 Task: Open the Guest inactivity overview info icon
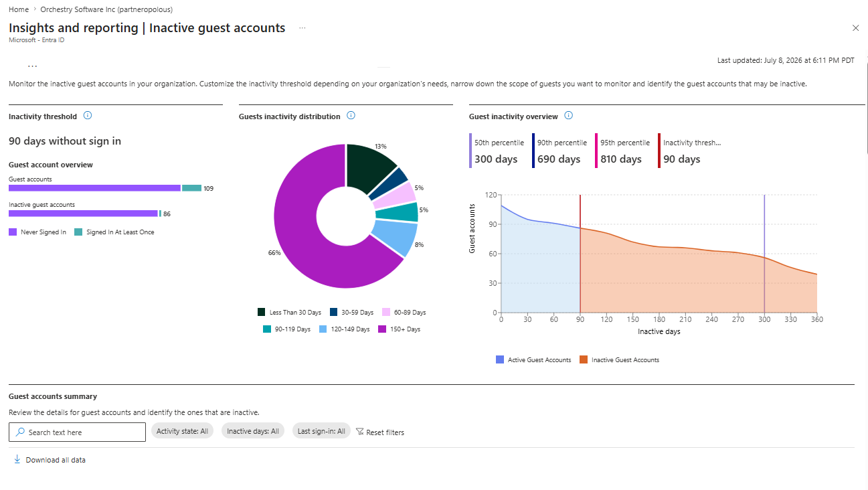click(568, 116)
